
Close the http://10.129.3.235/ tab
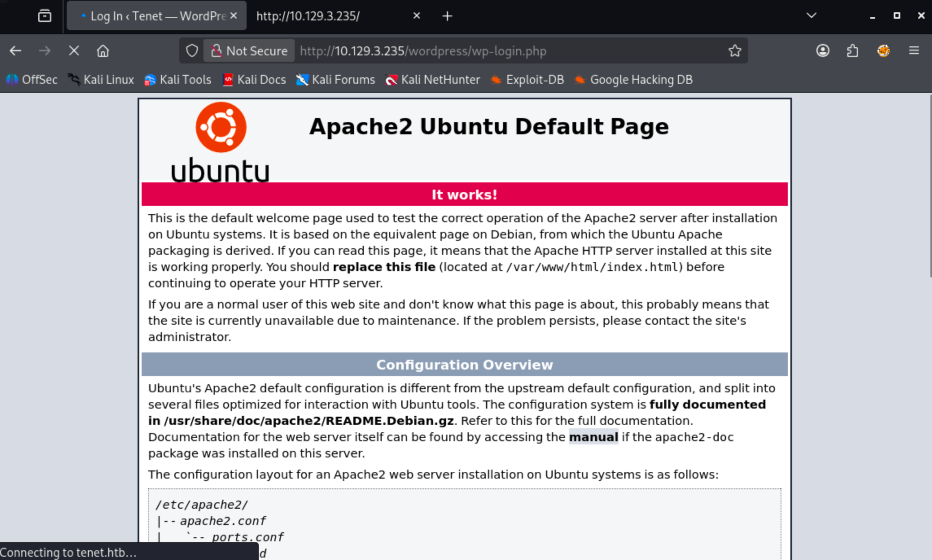tap(416, 16)
